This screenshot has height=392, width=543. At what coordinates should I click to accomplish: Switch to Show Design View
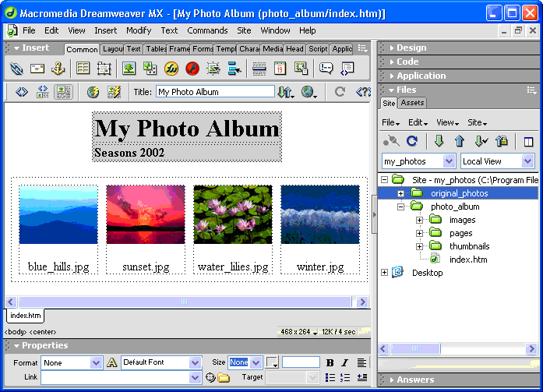(63, 92)
